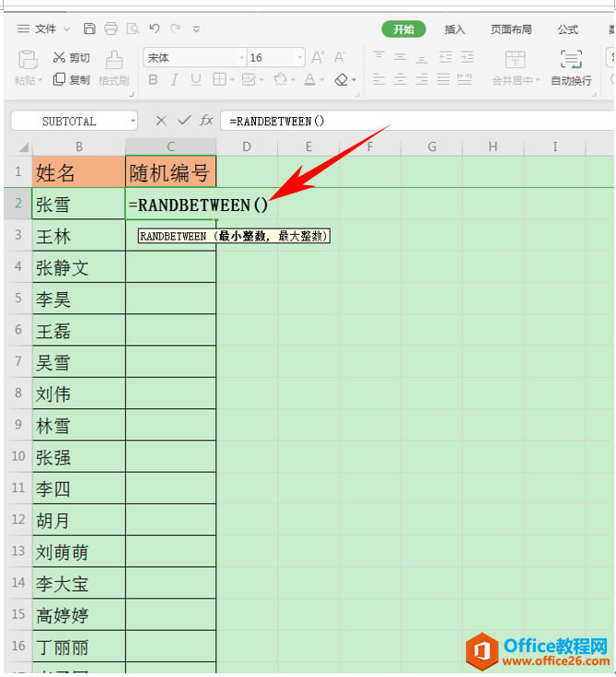Select row 5 header
616x677 pixels.
(18, 298)
